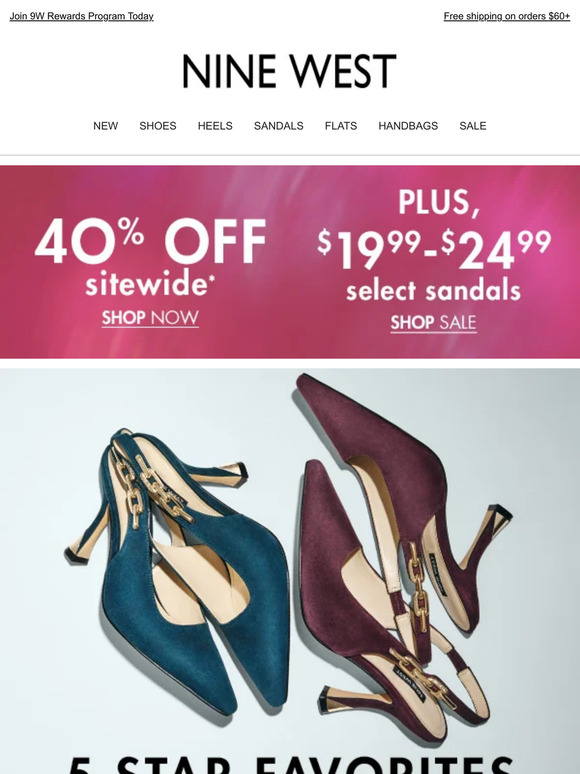The width and height of the screenshot is (580, 774).
Task: Click SHOP SALE under select sandals
Action: (433, 323)
